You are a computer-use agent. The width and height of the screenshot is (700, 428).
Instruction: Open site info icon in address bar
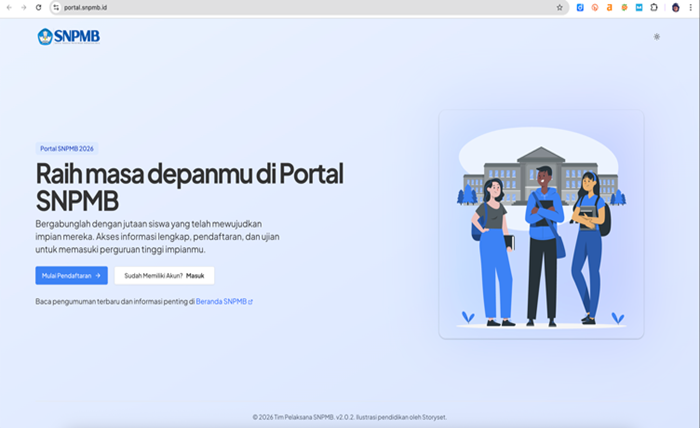[x=56, y=8]
